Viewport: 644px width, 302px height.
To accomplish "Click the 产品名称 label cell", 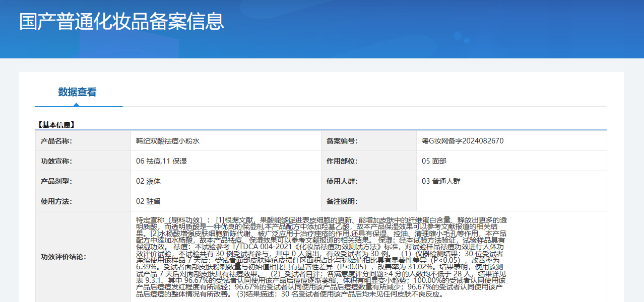I will pos(83,141).
